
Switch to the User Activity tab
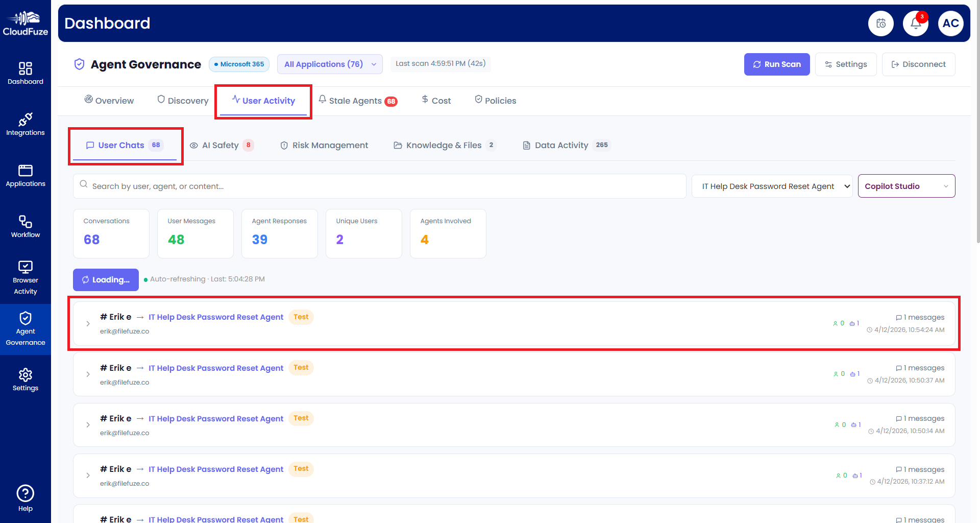263,101
